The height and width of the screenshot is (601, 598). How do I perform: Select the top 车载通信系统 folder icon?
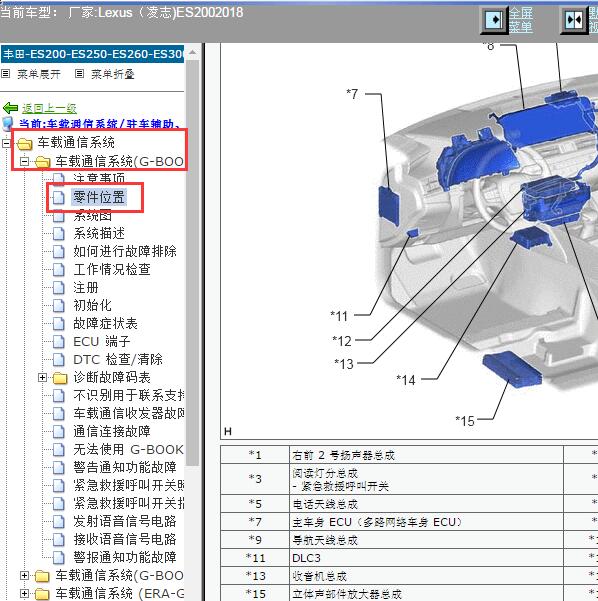(x=24, y=143)
